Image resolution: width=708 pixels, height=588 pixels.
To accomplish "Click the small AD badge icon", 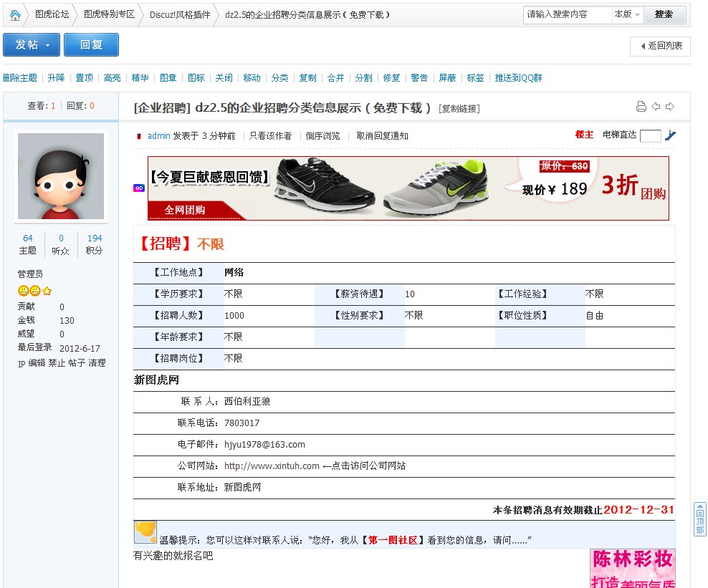I will coord(139,188).
